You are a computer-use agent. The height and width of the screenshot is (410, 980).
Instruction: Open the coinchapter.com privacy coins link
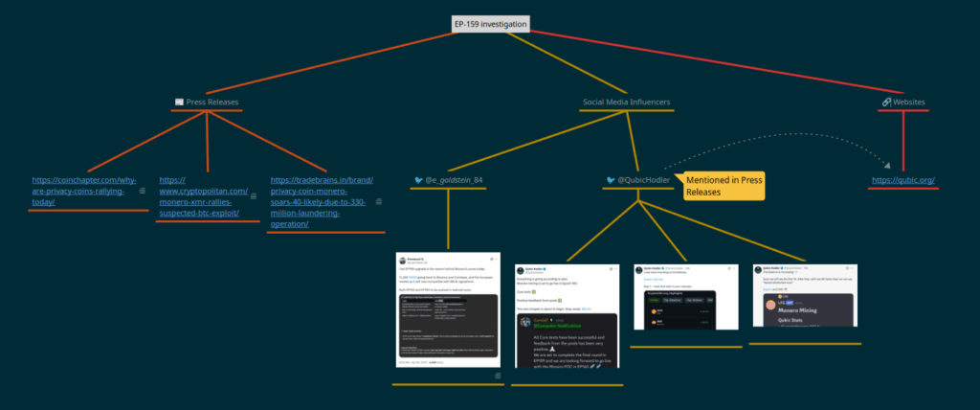click(x=84, y=191)
